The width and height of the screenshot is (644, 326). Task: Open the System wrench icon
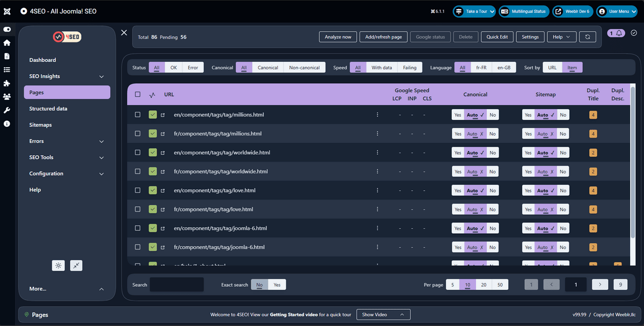(x=6, y=110)
